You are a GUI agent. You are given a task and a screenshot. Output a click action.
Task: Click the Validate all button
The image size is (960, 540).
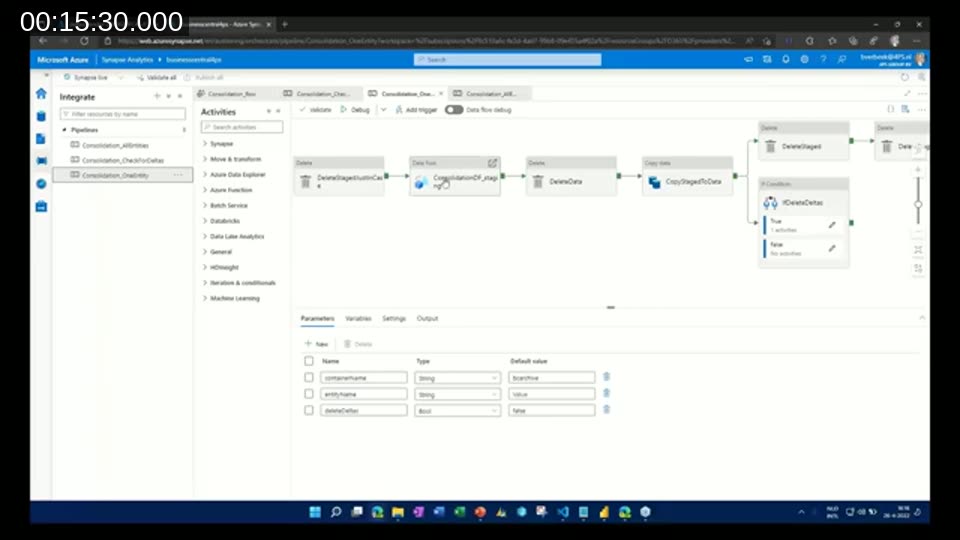click(x=157, y=78)
